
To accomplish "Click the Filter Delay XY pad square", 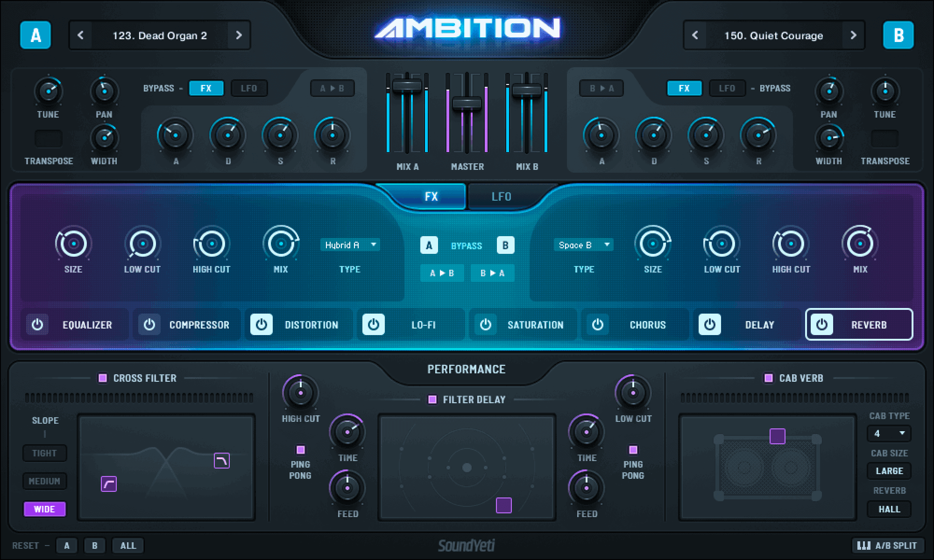I will click(x=503, y=505).
